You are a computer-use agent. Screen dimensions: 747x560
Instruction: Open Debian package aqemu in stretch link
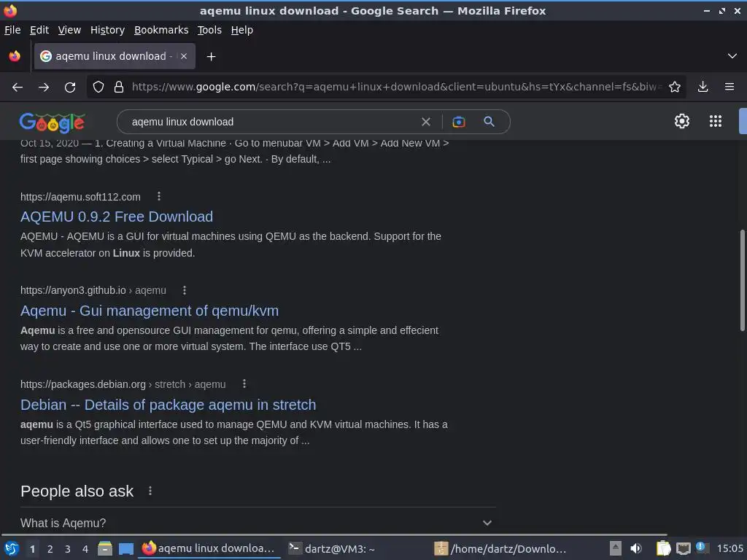coord(169,405)
